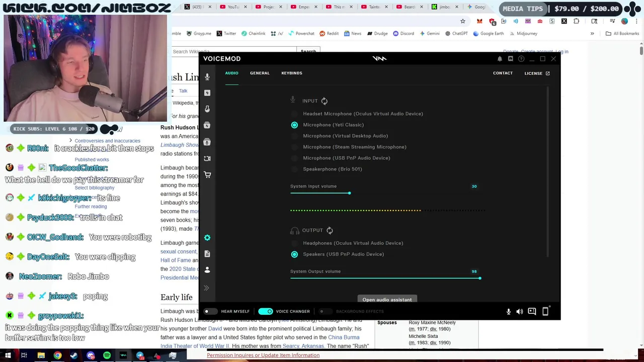Open the ChatGPT bookmark in Chrome bookmarks bar
644x362 pixels.
coord(456,34)
